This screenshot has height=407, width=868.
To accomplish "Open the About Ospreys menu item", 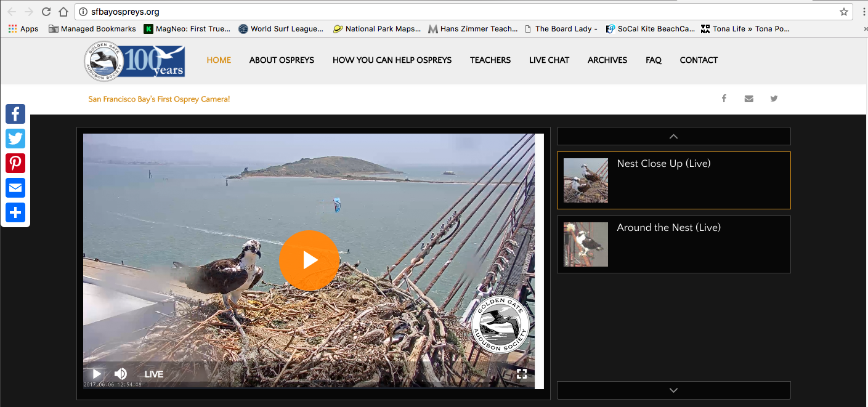I will pyautogui.click(x=282, y=60).
